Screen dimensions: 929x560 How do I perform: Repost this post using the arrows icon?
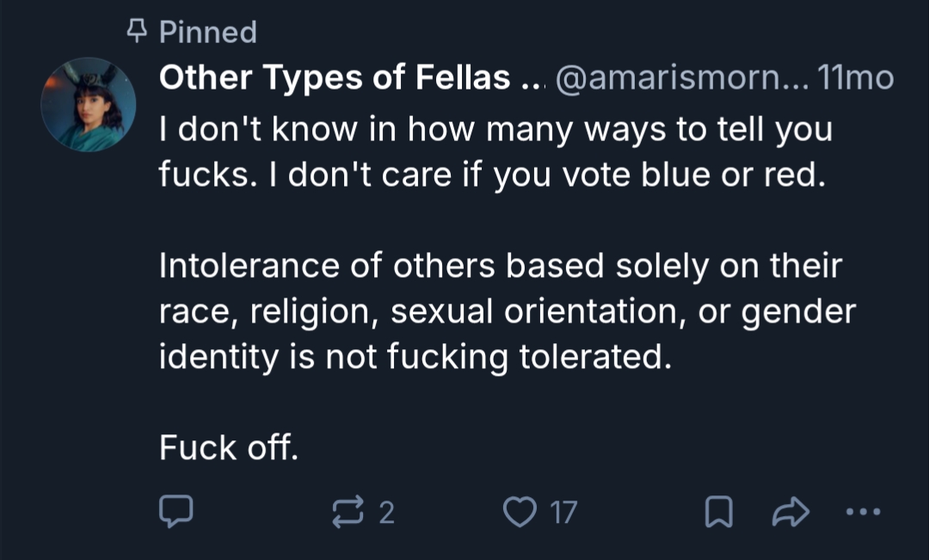[348, 513]
